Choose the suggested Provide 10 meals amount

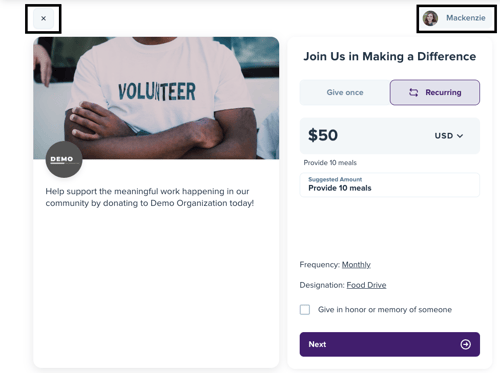coord(390,185)
